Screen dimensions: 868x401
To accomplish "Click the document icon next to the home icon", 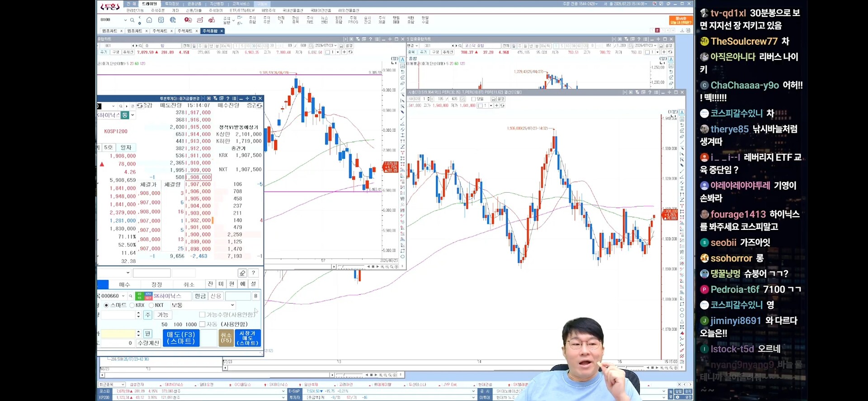I will pyautogui.click(x=161, y=20).
